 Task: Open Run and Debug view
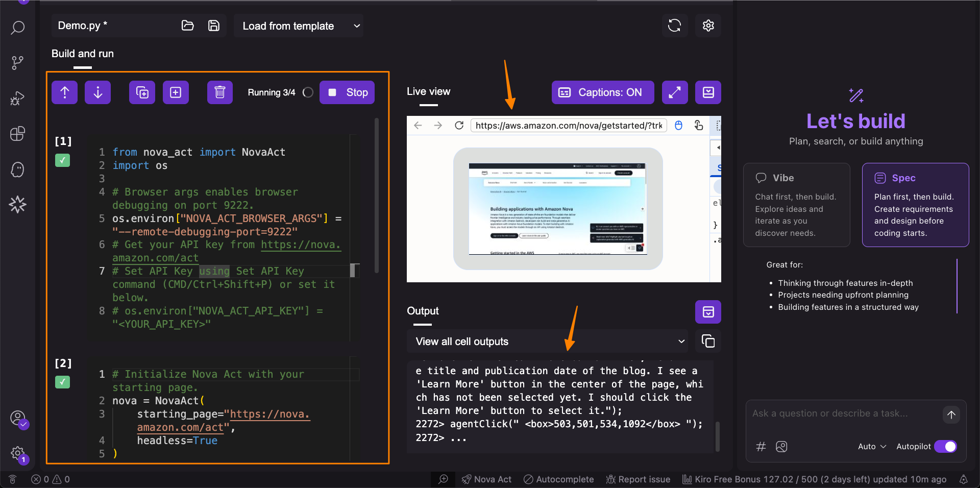click(x=18, y=98)
